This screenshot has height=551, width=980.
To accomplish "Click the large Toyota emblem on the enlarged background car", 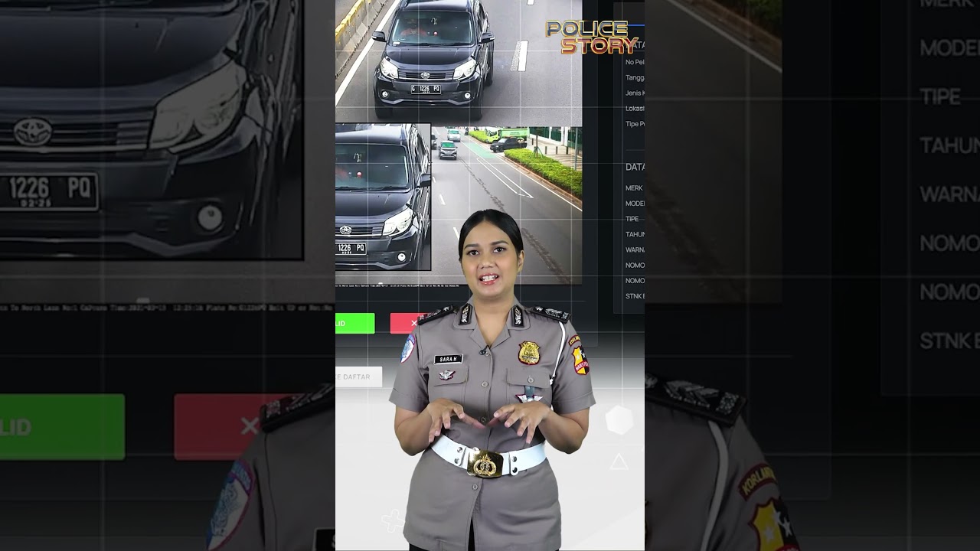I will click(x=33, y=132).
